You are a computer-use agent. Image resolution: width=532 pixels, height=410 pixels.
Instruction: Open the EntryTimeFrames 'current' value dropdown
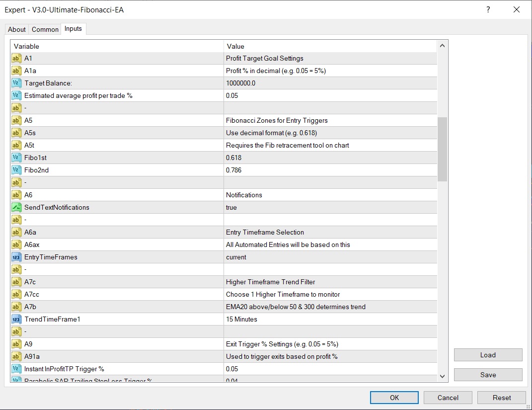(330, 257)
